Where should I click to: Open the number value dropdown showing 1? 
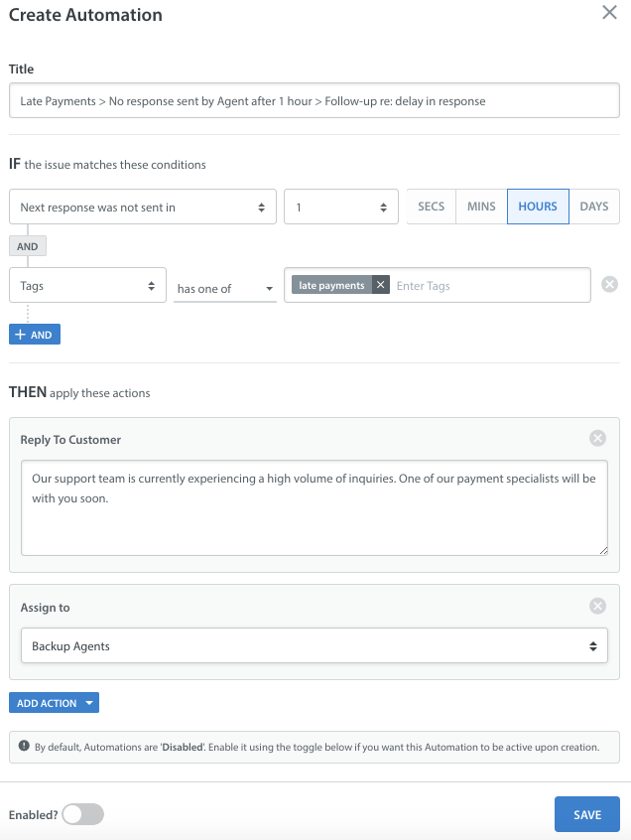340,208
